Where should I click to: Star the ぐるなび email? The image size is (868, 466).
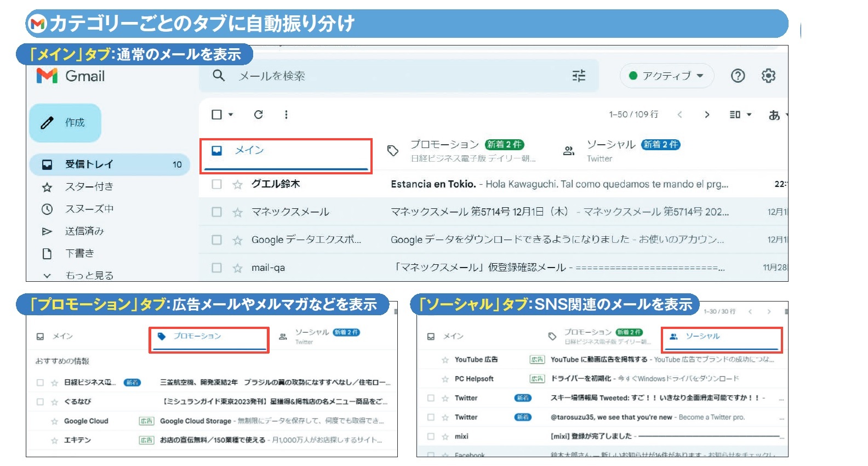[x=54, y=402]
